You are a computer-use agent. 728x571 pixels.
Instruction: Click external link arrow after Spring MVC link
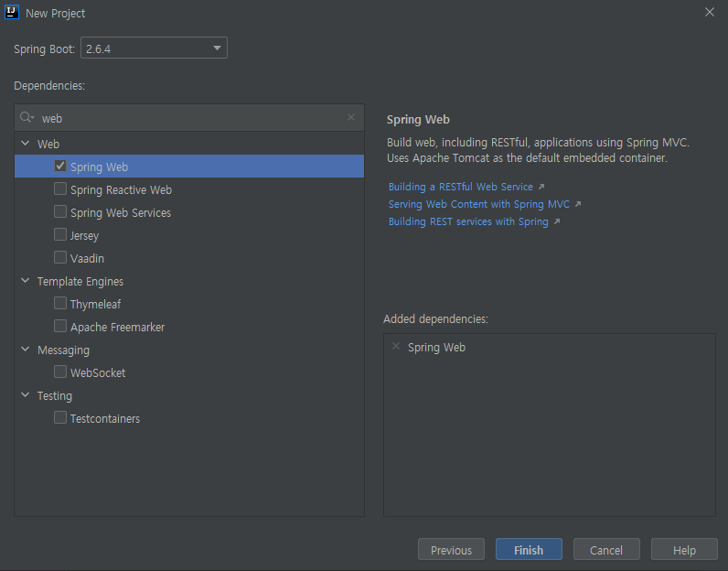tap(578, 204)
